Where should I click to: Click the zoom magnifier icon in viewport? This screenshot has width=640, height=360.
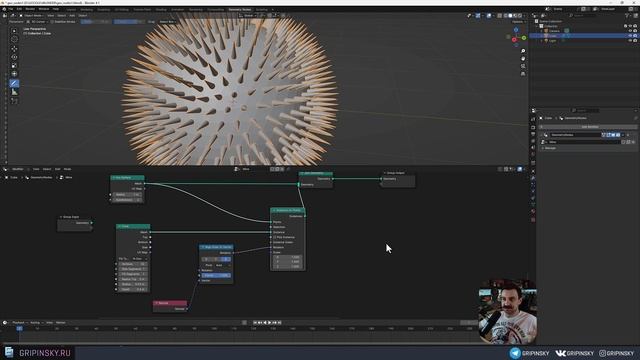(x=523, y=51)
